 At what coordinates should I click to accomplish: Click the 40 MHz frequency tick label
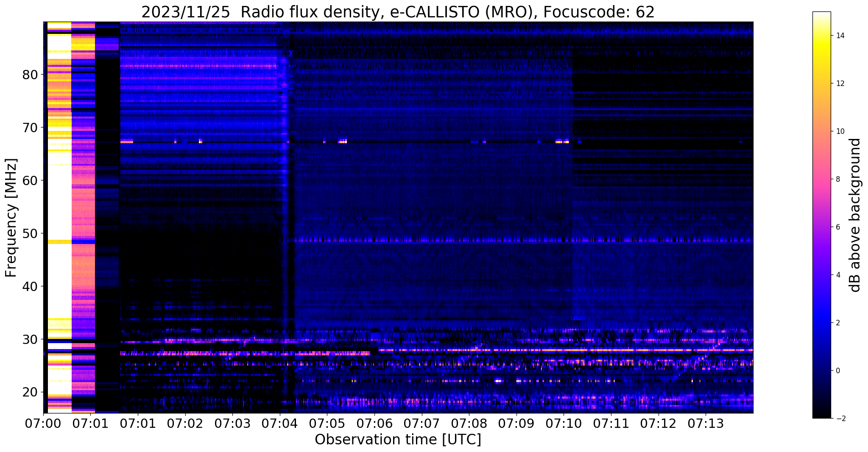(x=30, y=286)
